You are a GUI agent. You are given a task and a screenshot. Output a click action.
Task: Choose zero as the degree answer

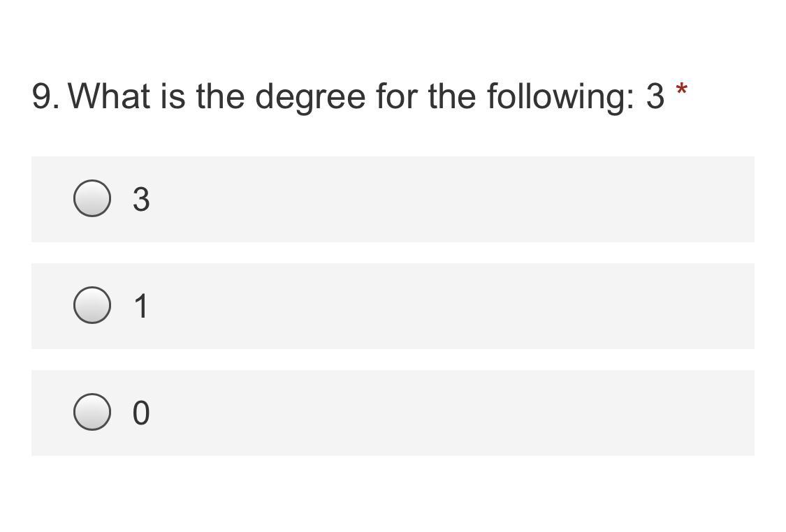click(92, 412)
